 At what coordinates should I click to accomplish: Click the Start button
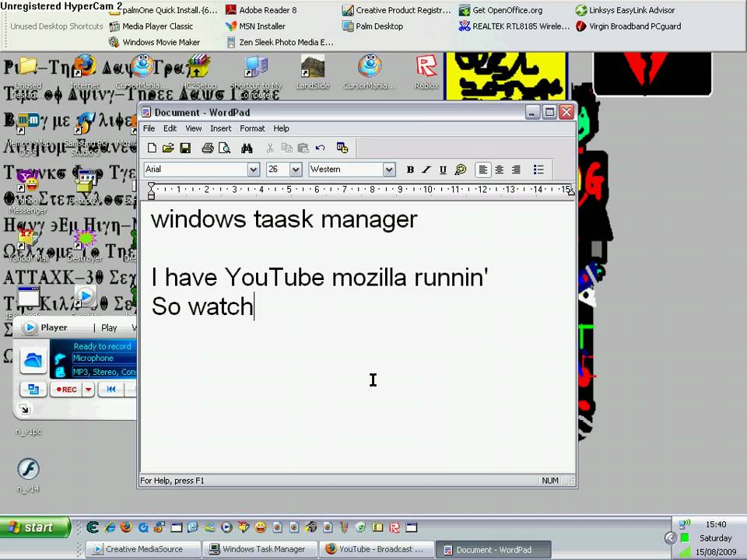pyautogui.click(x=35, y=527)
